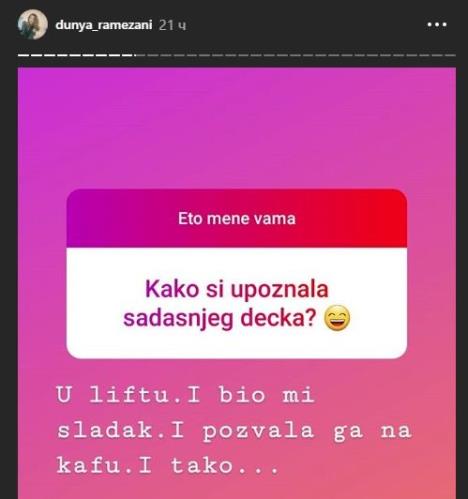Click the second white viewed progress segment
Image resolution: width=468 pixels, height=499 pixels.
click(x=36, y=55)
